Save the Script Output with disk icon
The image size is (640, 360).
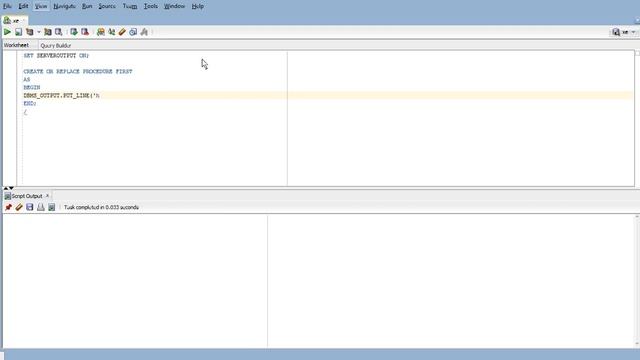[x=29, y=207]
